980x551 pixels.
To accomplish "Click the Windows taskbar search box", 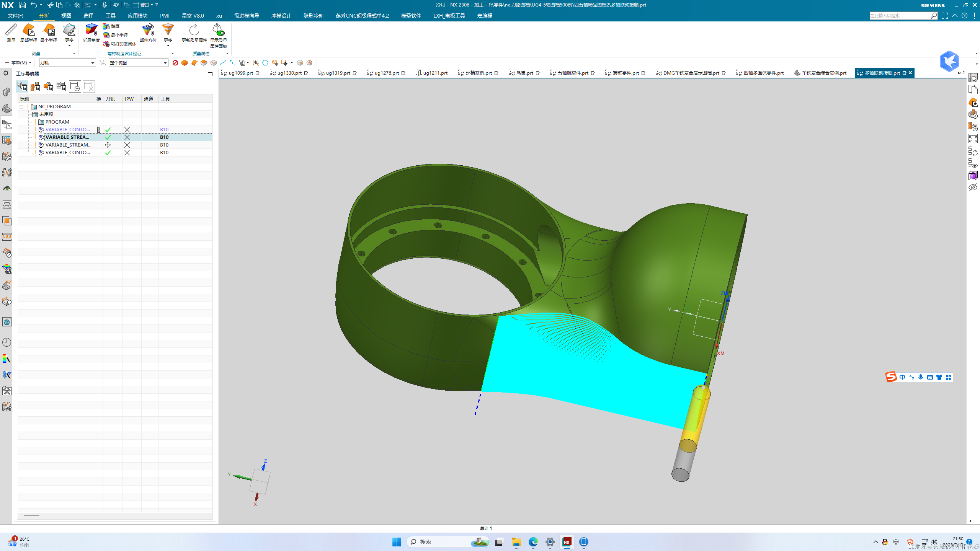I will pyautogui.click(x=448, y=542).
